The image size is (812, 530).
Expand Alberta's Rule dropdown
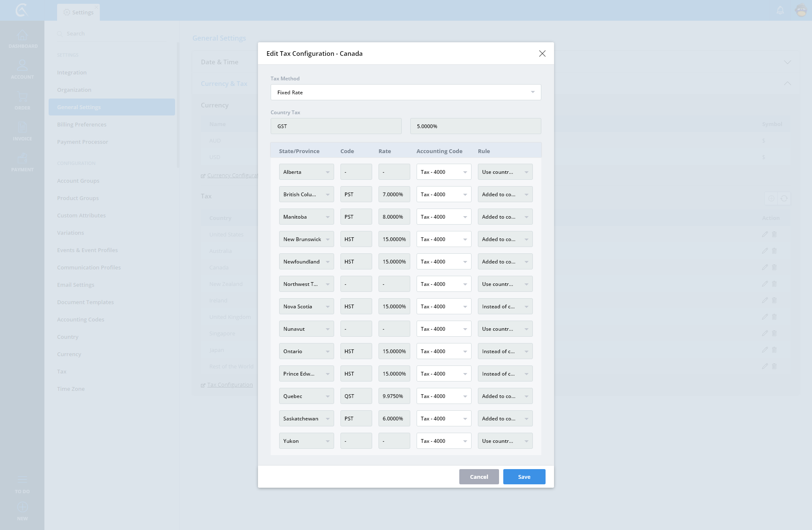[x=505, y=172]
